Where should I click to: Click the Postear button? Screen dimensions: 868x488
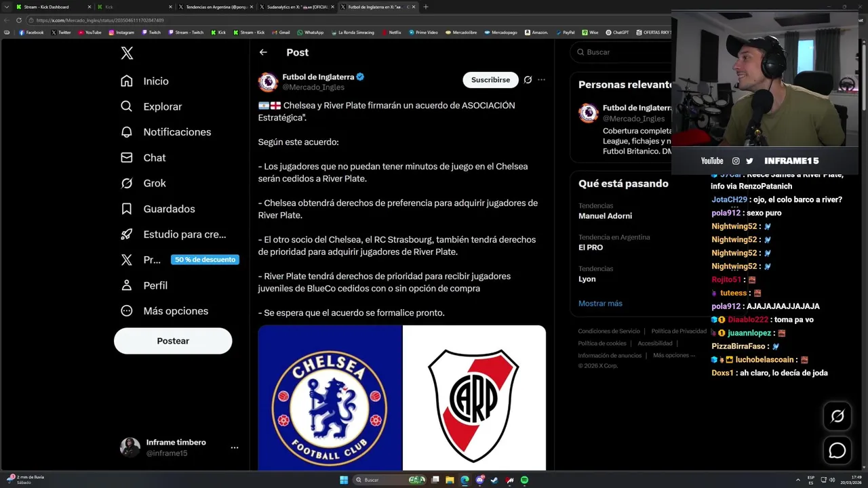coord(173,341)
